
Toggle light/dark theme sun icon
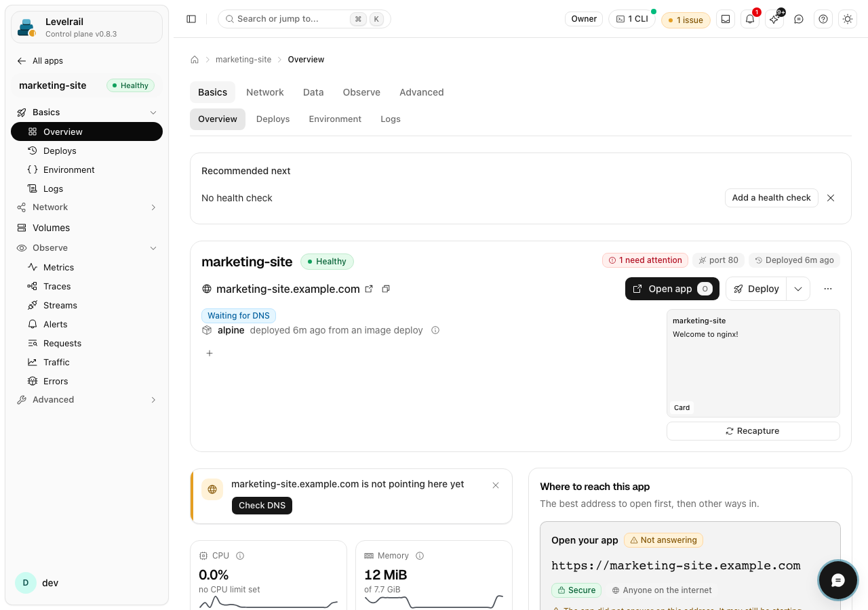848,19
